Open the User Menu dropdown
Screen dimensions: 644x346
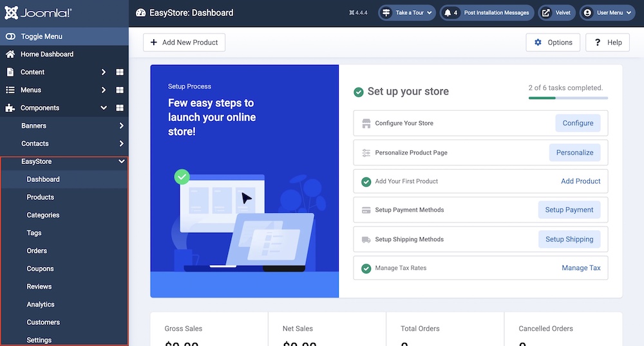607,13
